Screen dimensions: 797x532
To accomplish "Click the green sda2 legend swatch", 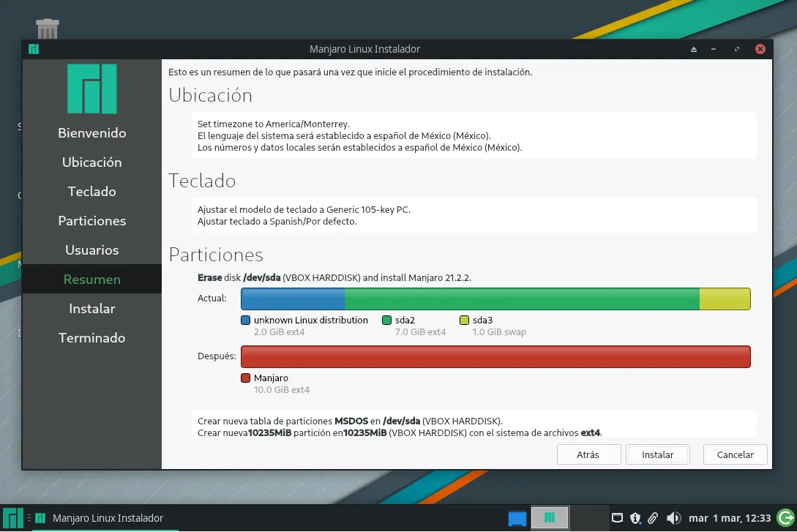I will [387, 320].
